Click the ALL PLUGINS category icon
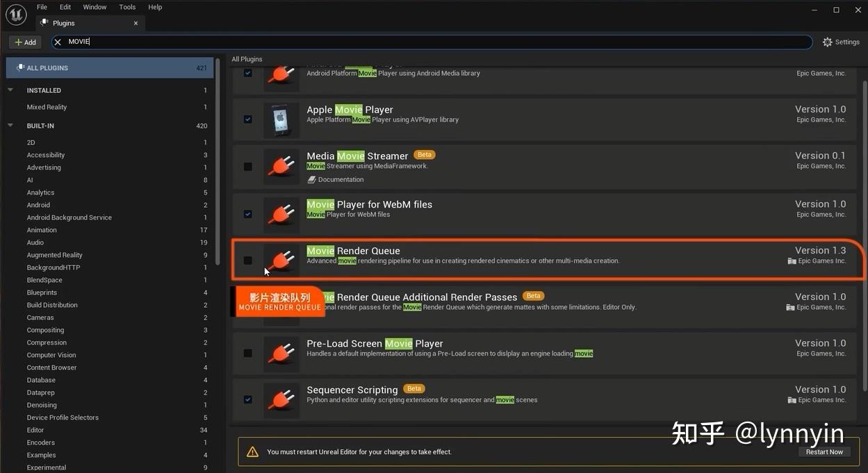The image size is (868, 473). (21, 68)
